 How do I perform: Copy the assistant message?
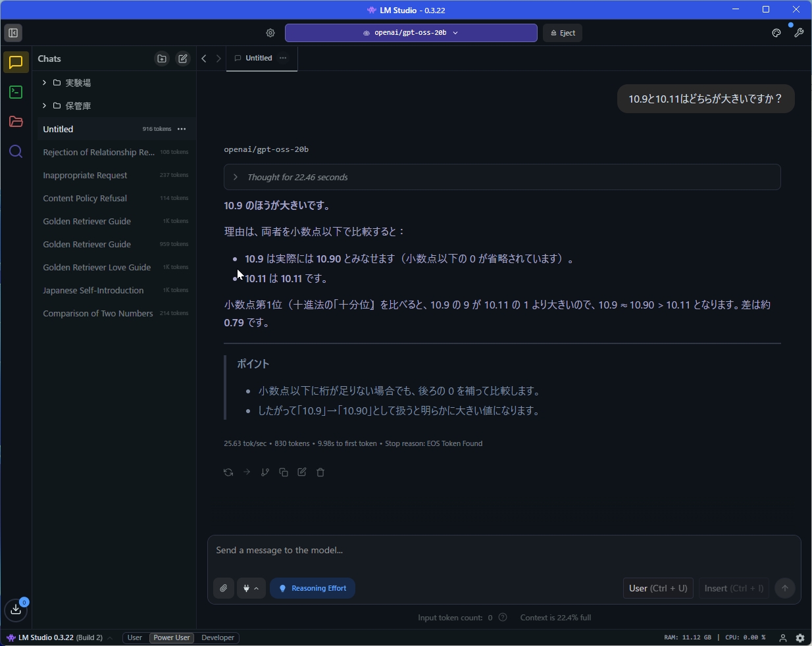point(284,472)
